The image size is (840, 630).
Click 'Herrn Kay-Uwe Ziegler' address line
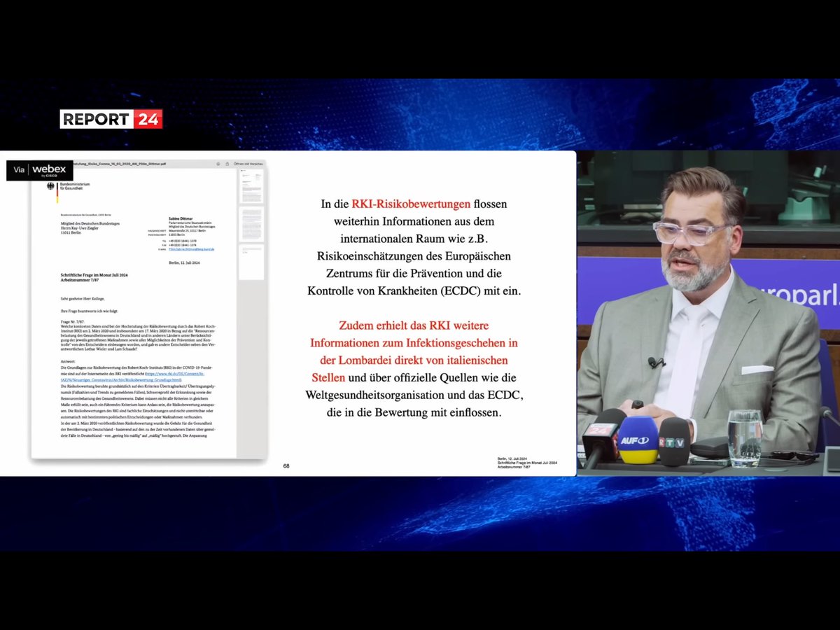click(x=80, y=228)
